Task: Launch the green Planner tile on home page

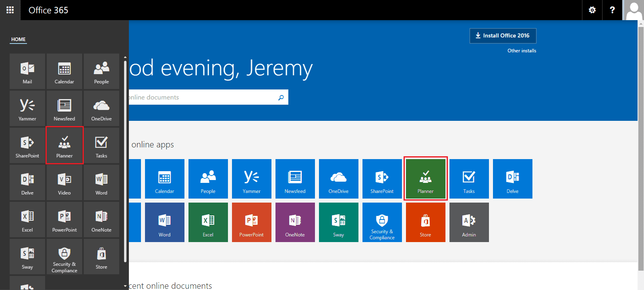Action: coord(426,179)
